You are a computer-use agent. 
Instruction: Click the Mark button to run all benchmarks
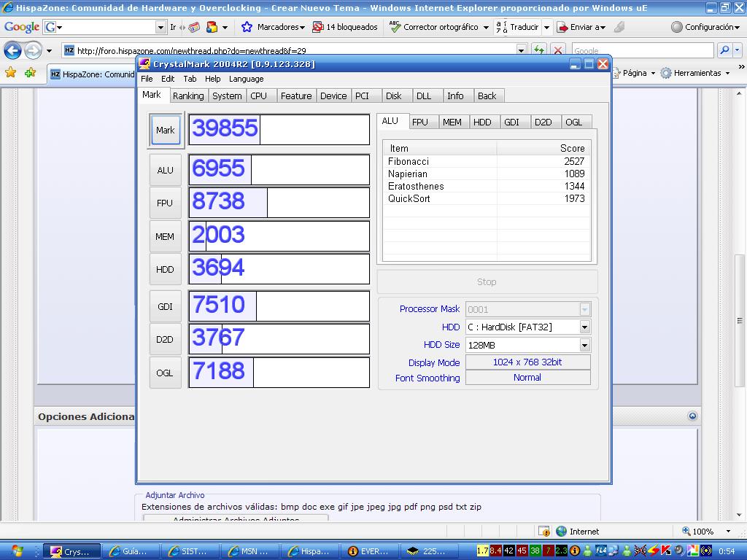[x=166, y=131]
